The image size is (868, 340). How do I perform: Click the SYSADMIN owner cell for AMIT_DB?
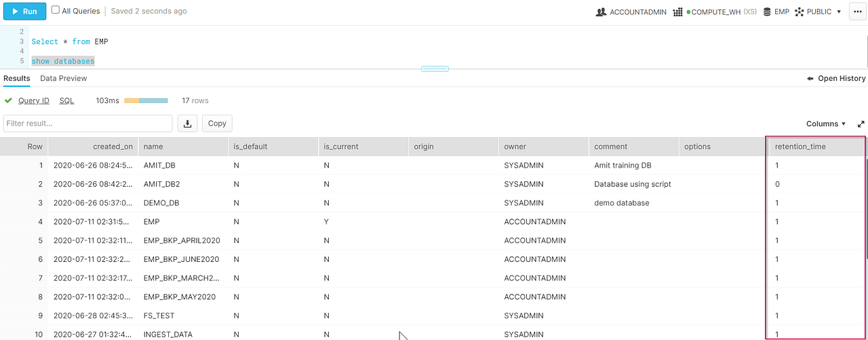[544, 165]
